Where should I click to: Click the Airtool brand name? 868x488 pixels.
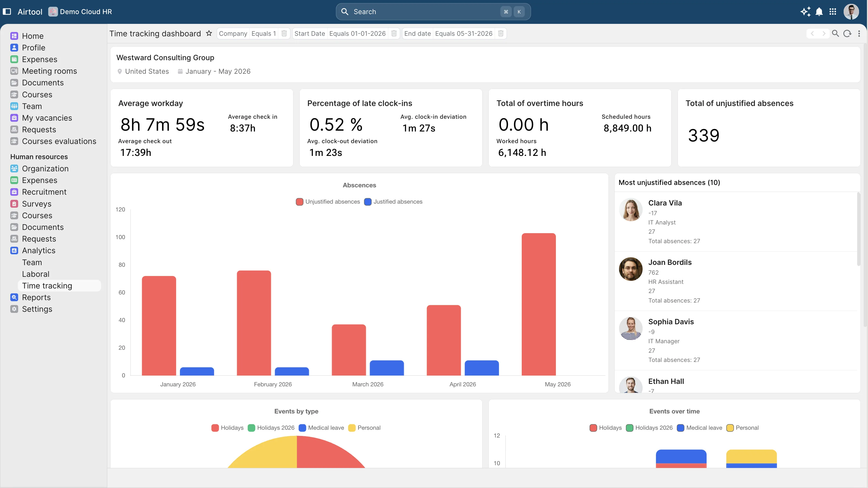coord(30,12)
